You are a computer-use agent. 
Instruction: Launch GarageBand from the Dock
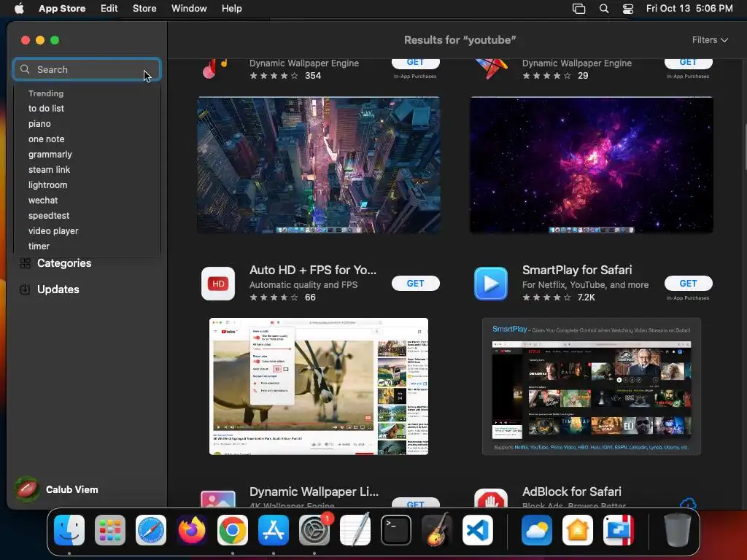(x=437, y=530)
